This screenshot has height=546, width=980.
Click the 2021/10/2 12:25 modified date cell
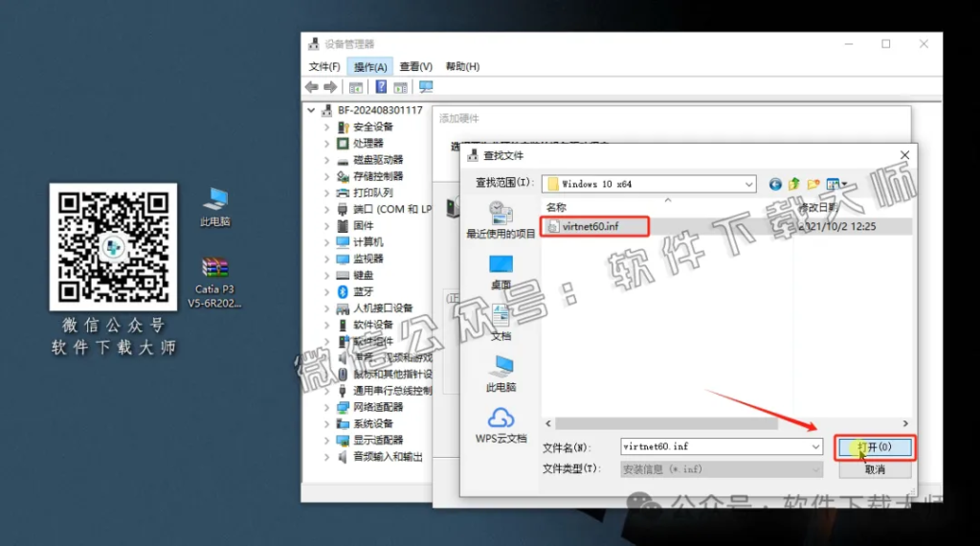(x=837, y=226)
